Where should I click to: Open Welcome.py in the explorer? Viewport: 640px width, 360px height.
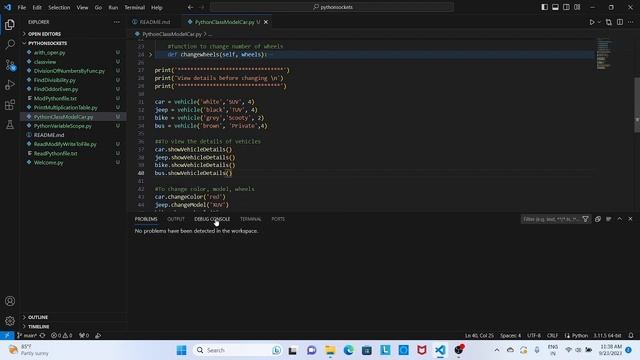coord(49,162)
